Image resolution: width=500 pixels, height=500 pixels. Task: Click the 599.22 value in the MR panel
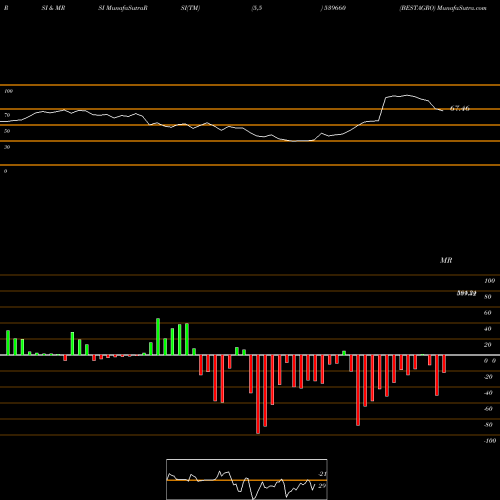[466, 293]
